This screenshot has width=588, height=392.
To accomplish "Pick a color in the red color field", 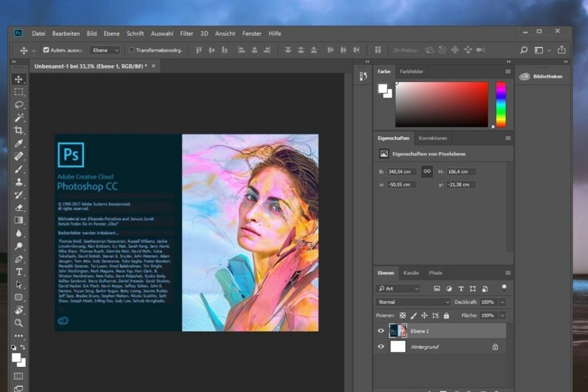I will pos(442,104).
